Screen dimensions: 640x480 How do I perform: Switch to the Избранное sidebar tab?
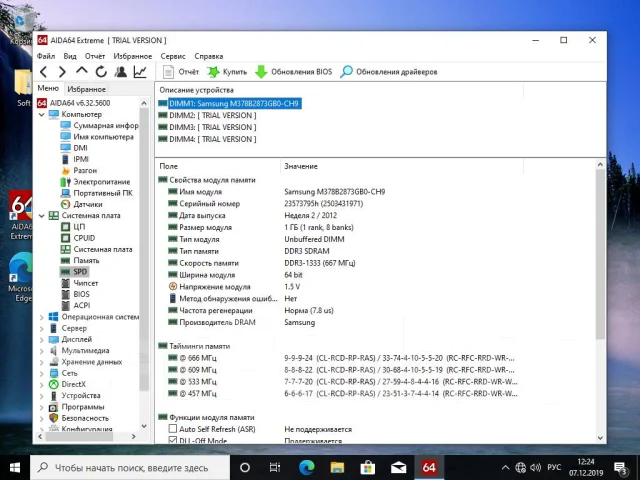point(87,89)
